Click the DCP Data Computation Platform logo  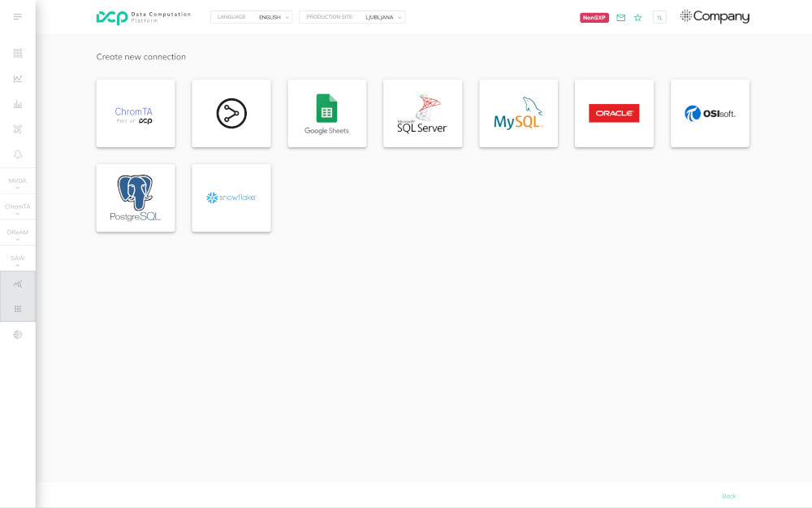coord(144,17)
